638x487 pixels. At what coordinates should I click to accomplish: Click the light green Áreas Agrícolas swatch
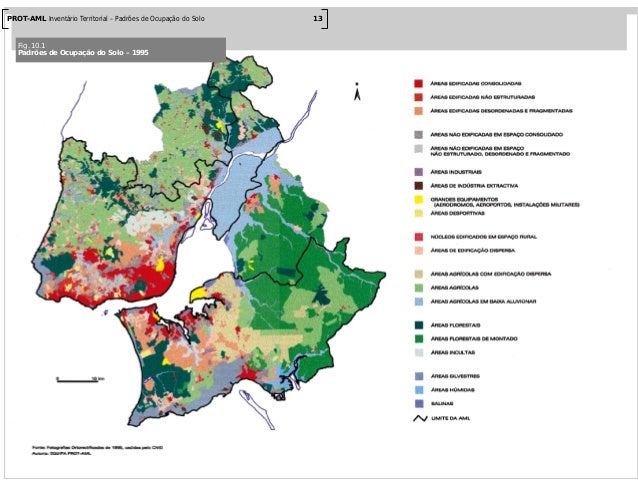418,288
